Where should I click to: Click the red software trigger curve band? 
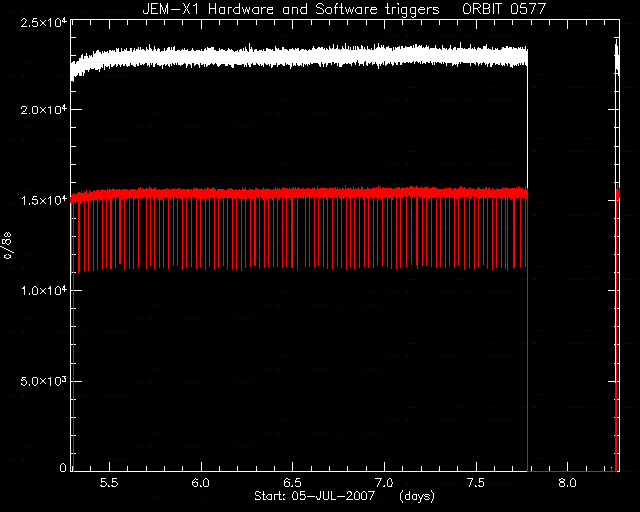tap(300, 194)
